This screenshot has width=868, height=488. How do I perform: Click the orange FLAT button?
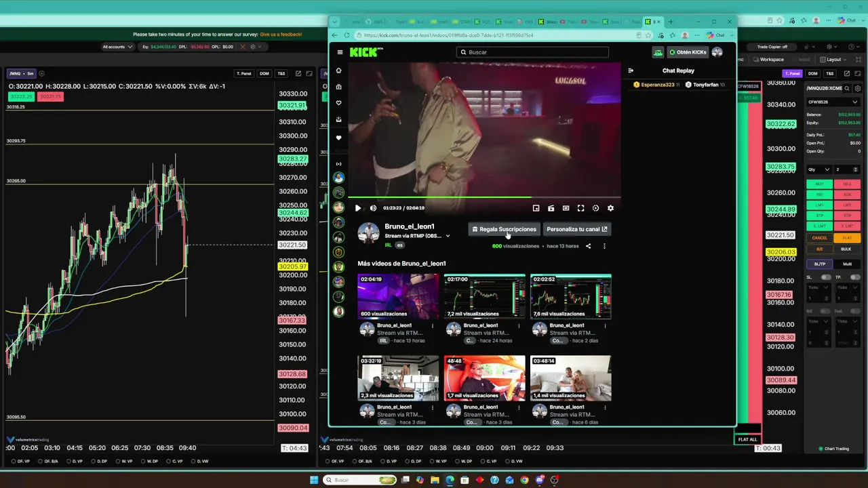click(847, 238)
